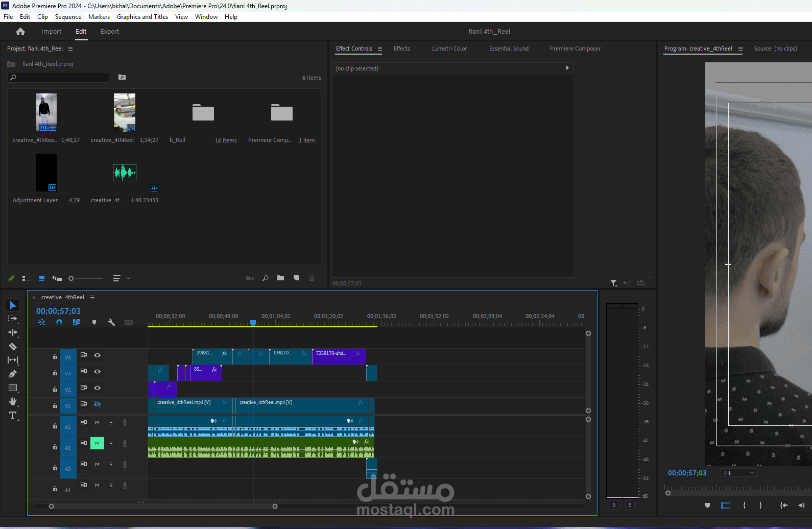812x529 pixels.
Task: Toggle Linked Selection in timeline
Action: tap(77, 322)
